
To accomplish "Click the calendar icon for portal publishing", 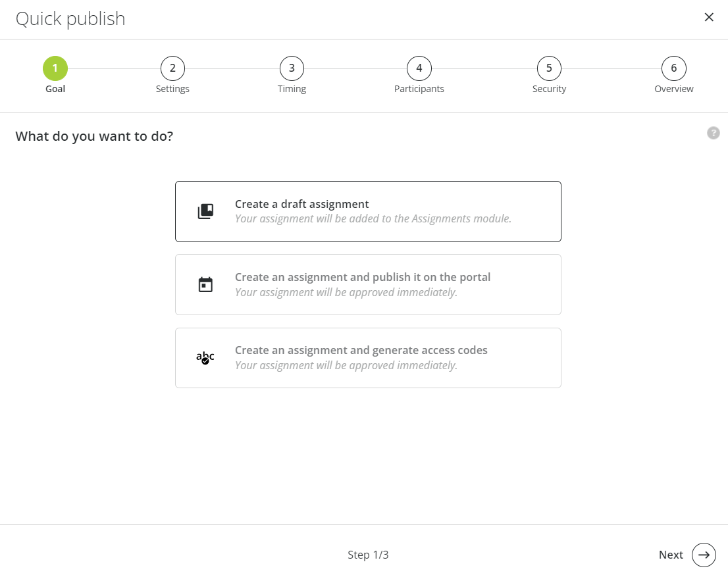I will click(x=205, y=284).
